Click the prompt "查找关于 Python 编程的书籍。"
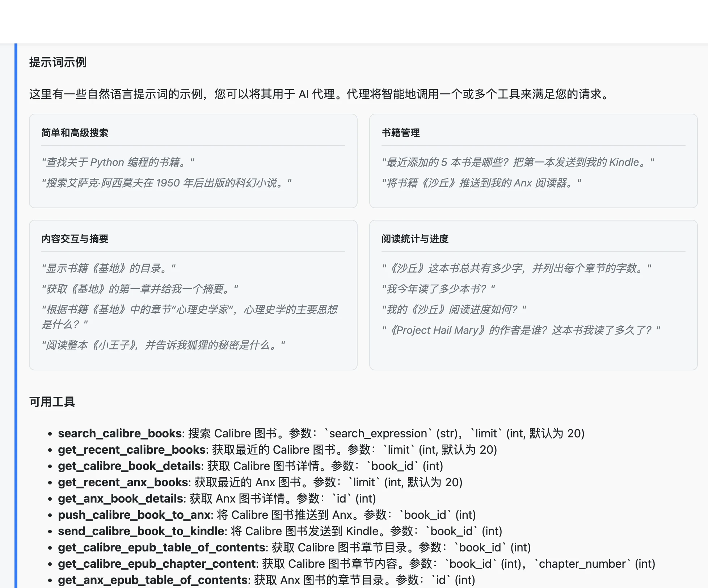Screen dimensions: 708x588 118,162
